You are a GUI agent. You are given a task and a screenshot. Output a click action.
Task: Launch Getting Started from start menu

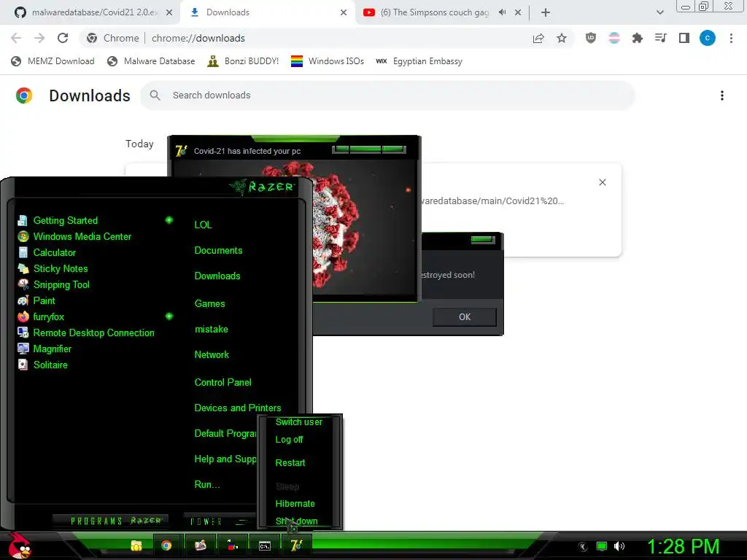pyautogui.click(x=65, y=220)
